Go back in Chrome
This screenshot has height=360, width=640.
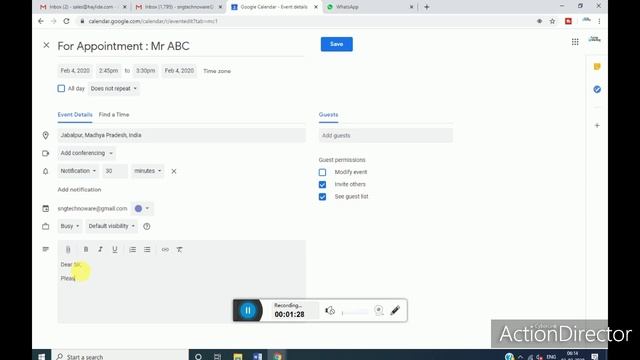[41, 21]
